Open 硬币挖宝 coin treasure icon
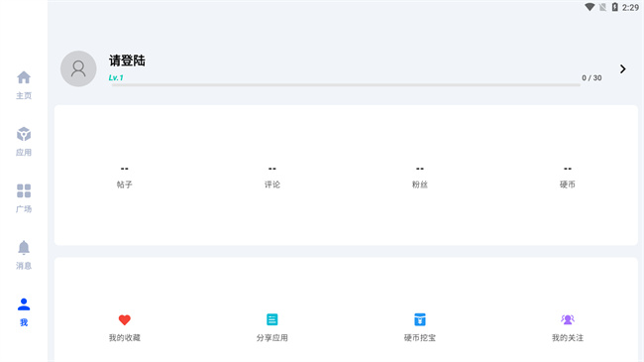Viewport: 644px width, 362px height. click(x=420, y=319)
